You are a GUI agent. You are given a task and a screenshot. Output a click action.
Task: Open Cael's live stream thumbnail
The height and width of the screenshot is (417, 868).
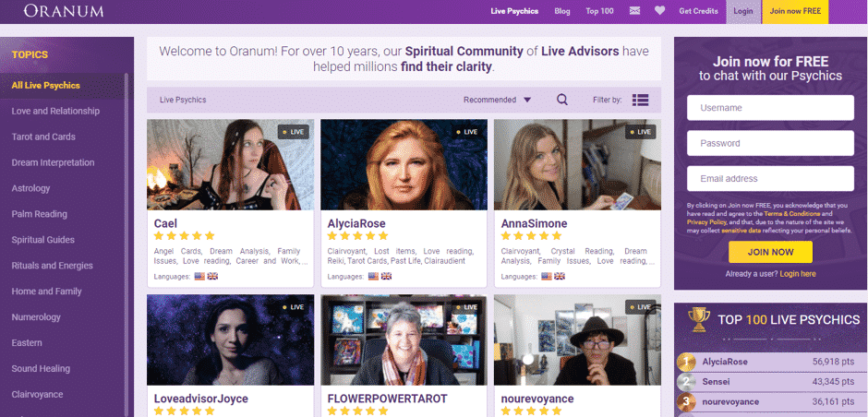pos(230,165)
